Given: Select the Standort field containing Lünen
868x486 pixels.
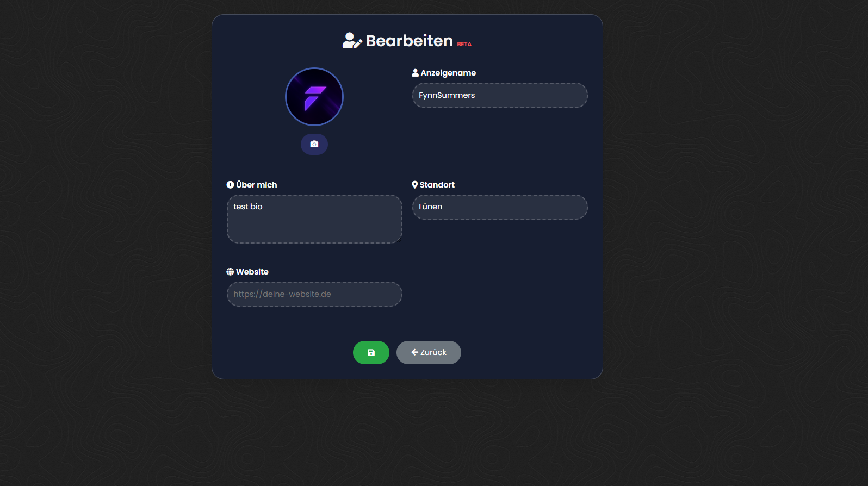Looking at the screenshot, I should tap(500, 207).
